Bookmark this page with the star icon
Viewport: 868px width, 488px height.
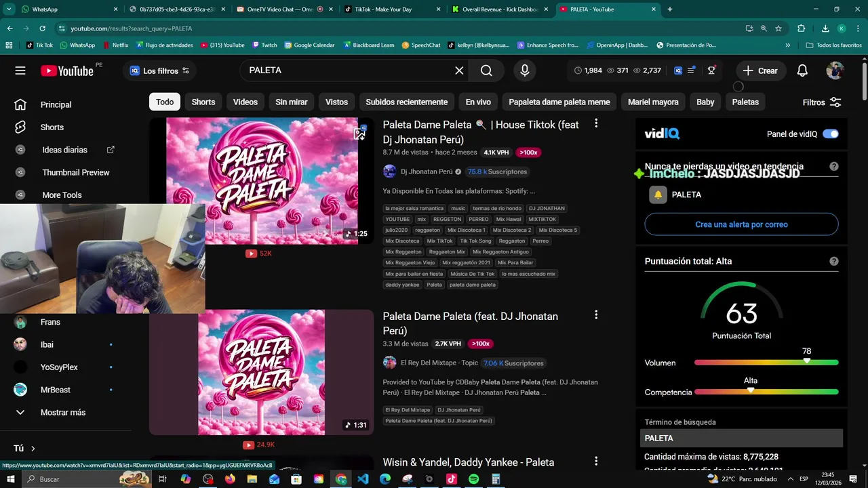click(x=778, y=28)
